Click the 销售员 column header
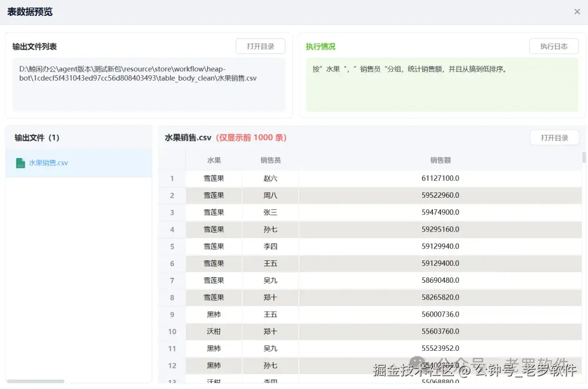The height and width of the screenshot is (389, 588). coord(271,160)
